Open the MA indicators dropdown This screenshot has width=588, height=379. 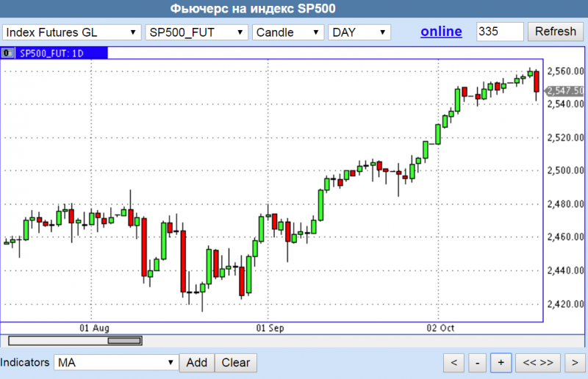[x=116, y=363]
